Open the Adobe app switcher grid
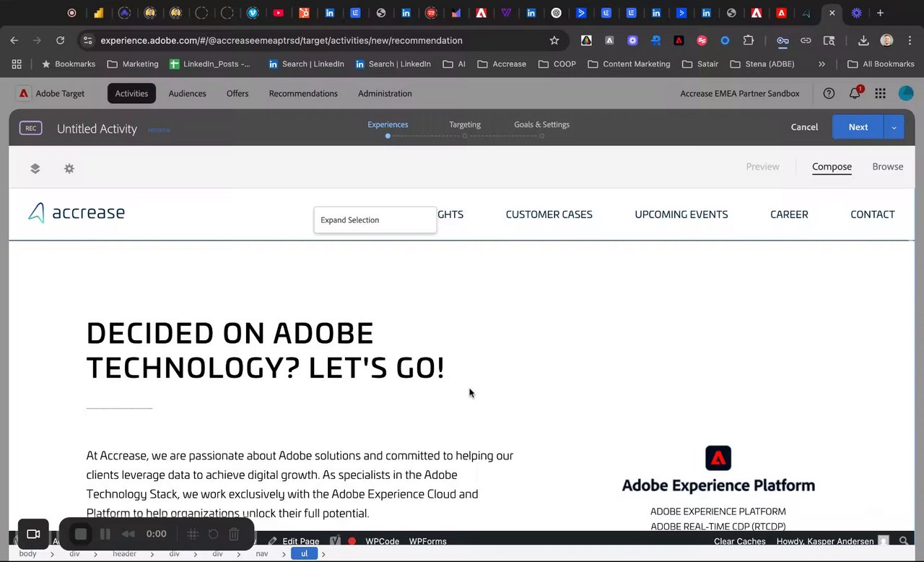The image size is (924, 562). coord(880,93)
